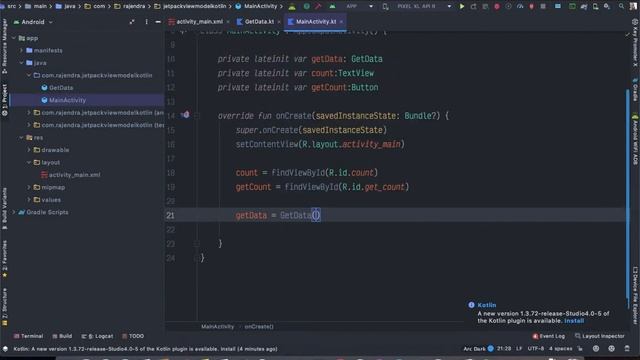
Task: Open SDK Manager icon in toolbar
Action: tap(607, 7)
